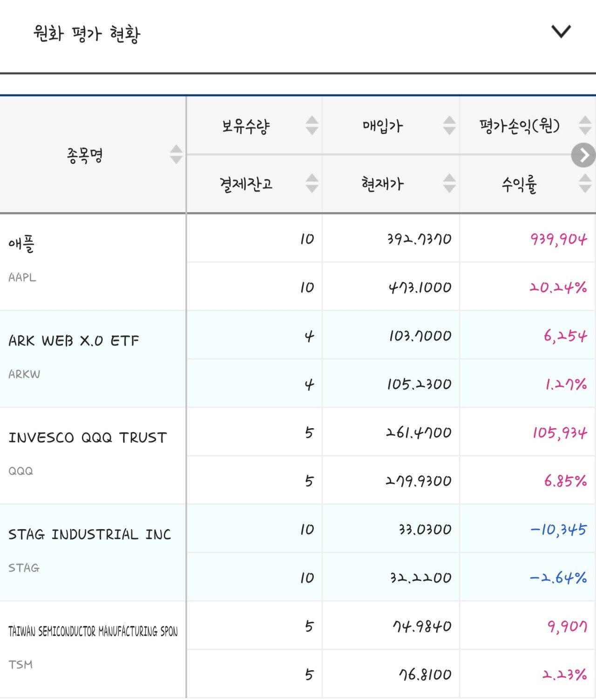596x700 pixels.
Task: Click the 종목명 column header
Action: [84, 155]
